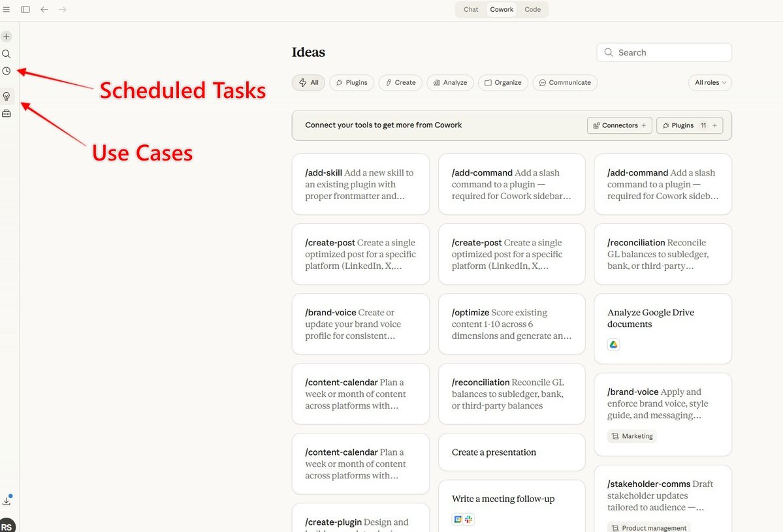Open the sidebar search magnifier icon
The image size is (783, 532).
[x=7, y=54]
